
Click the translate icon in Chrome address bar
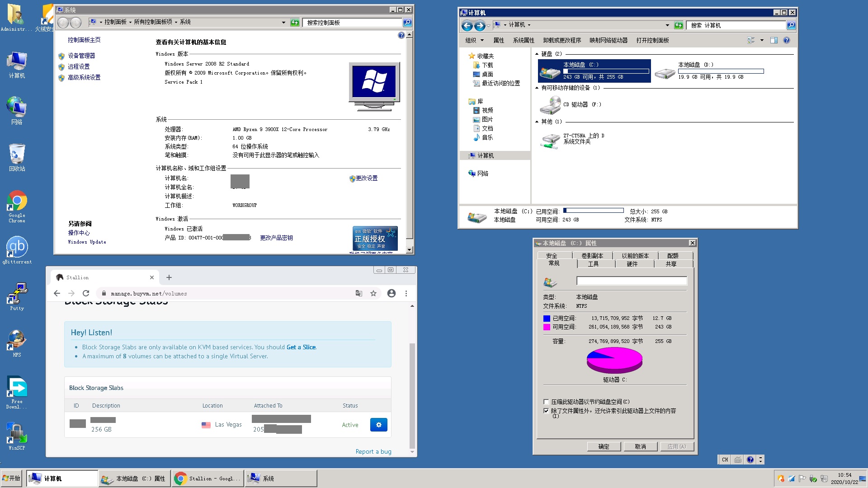(x=359, y=293)
